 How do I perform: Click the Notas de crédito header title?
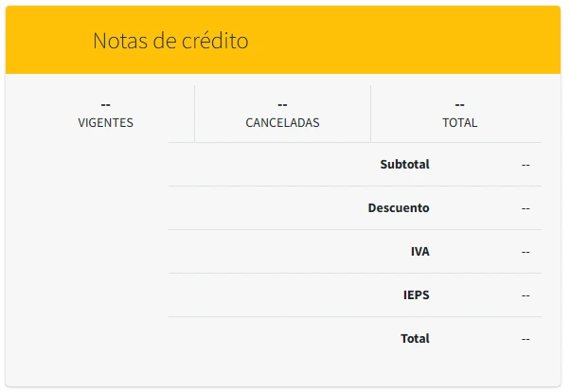click(170, 42)
